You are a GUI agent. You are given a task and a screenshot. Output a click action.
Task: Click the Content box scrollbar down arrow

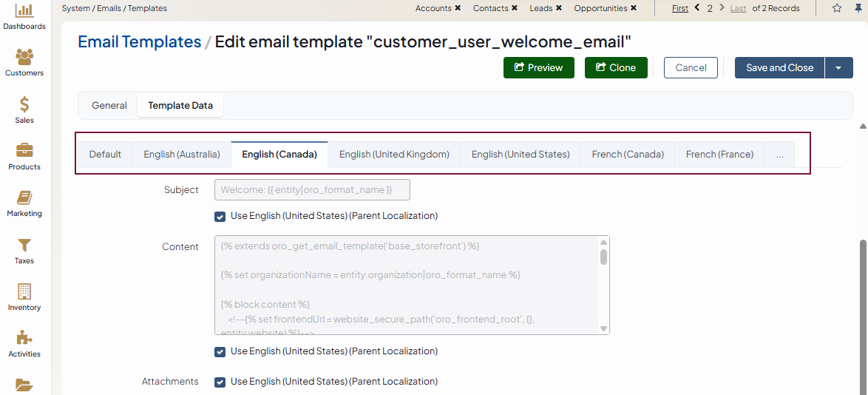pyautogui.click(x=603, y=329)
